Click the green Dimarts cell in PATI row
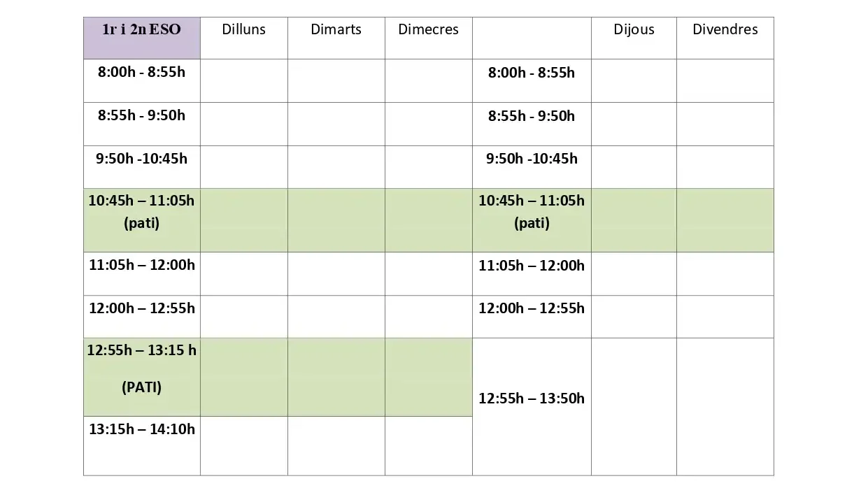This screenshot has height=488, width=868. tap(336, 378)
